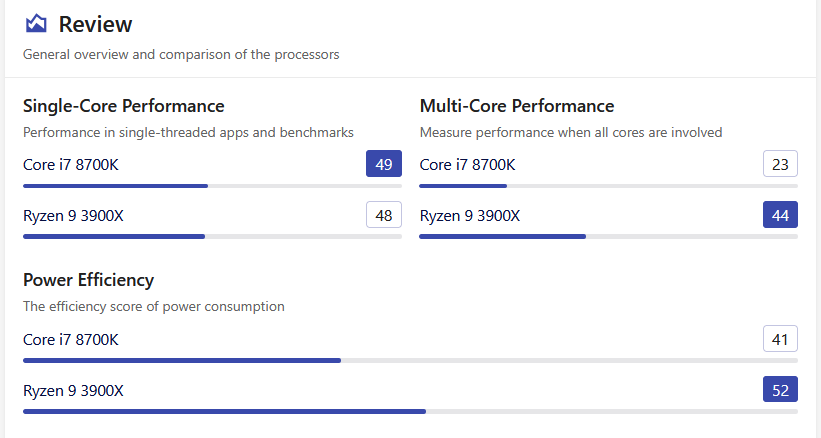Click the multi-core score badge 44
Screen dimensions: 821x438
pyautogui.click(x=780, y=215)
